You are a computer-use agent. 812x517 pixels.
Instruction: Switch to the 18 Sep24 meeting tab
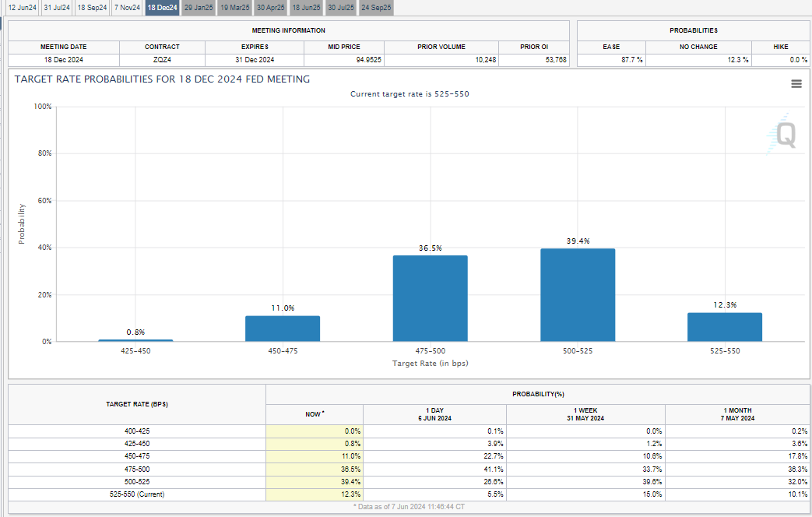(x=92, y=8)
